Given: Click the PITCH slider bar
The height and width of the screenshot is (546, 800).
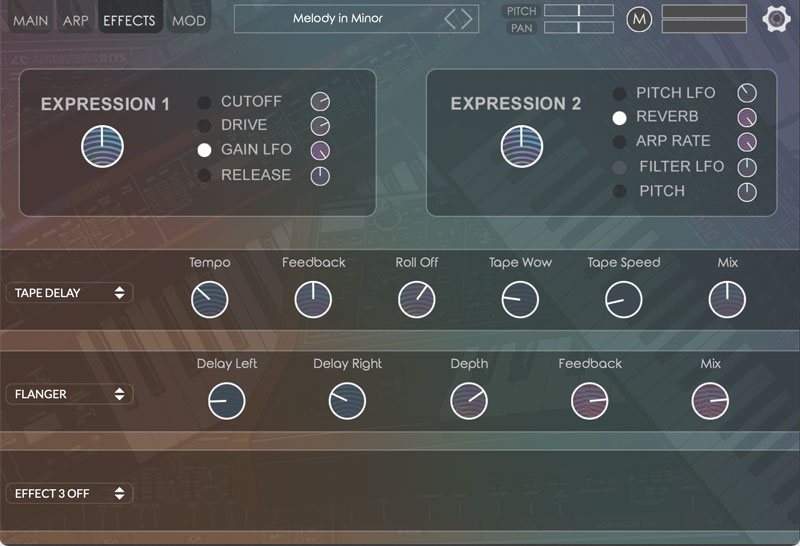Looking at the screenshot, I should point(579,10).
